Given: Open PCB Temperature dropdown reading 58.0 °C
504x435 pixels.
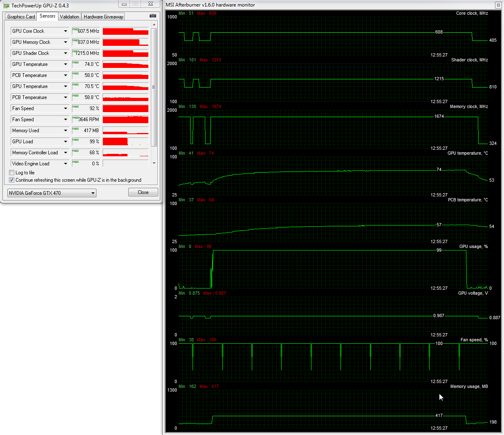Looking at the screenshot, I should coord(65,75).
